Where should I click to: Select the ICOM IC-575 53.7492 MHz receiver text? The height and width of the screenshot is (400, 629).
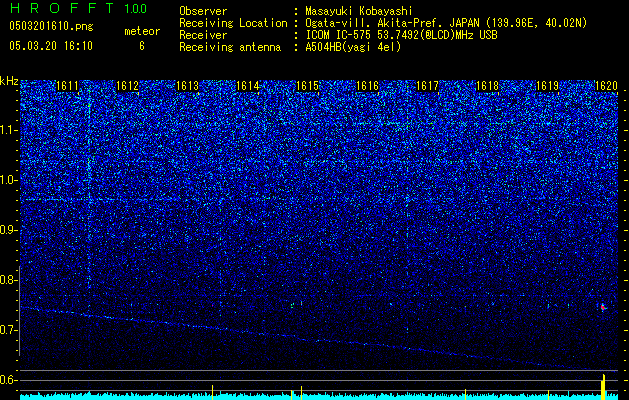pos(401,35)
